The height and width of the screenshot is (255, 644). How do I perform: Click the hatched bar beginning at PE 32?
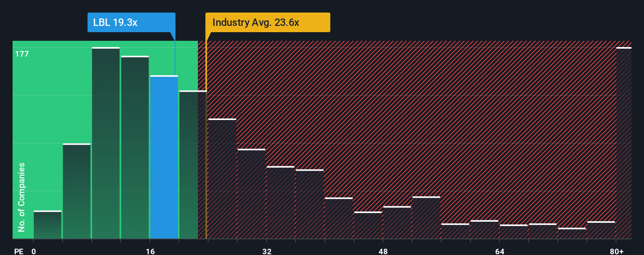pos(281,202)
